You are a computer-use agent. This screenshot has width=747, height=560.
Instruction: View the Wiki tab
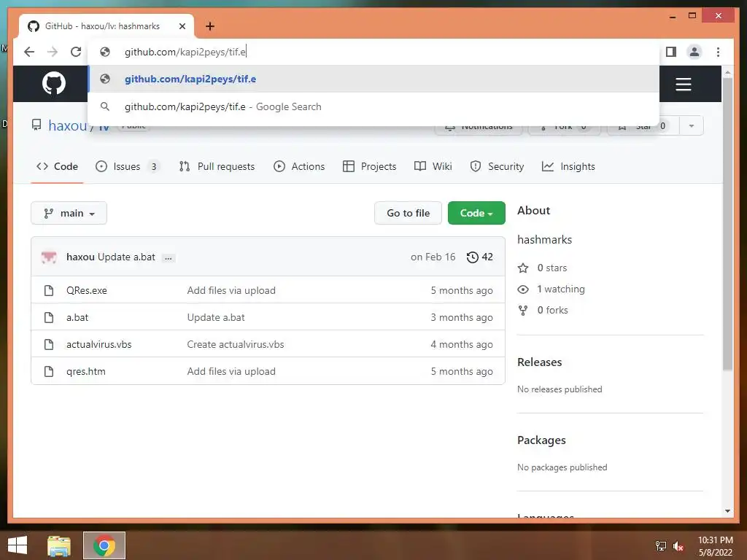click(433, 166)
